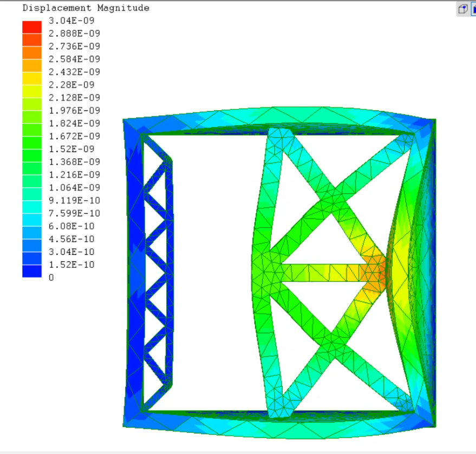This screenshot has height=454, width=476.
Task: Click legend value 2.28E-09
Action: 71,84
